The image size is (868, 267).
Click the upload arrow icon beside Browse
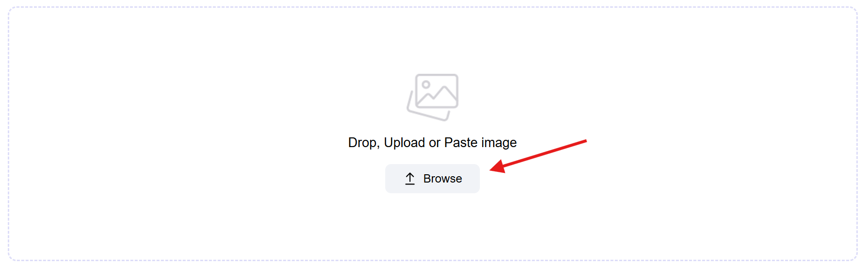coord(410,179)
